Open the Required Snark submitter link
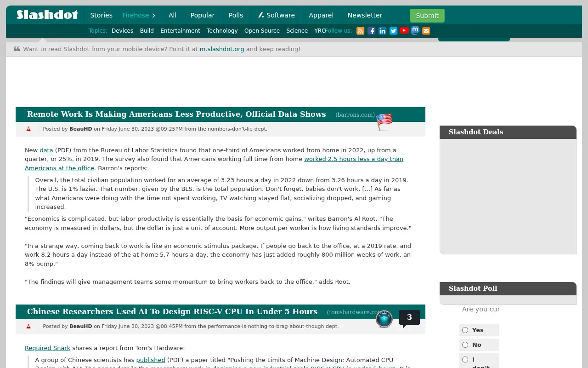Viewport: 588px width, 368px height. click(47, 348)
